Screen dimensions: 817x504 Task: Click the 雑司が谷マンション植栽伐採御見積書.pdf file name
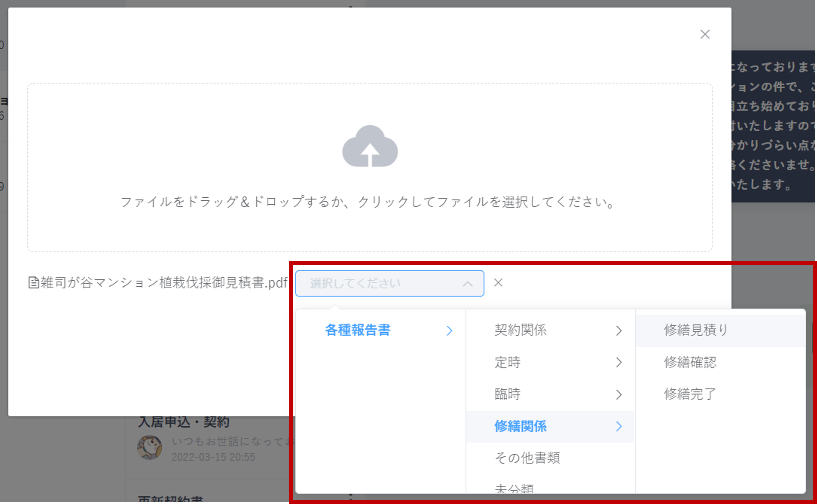pos(164,283)
